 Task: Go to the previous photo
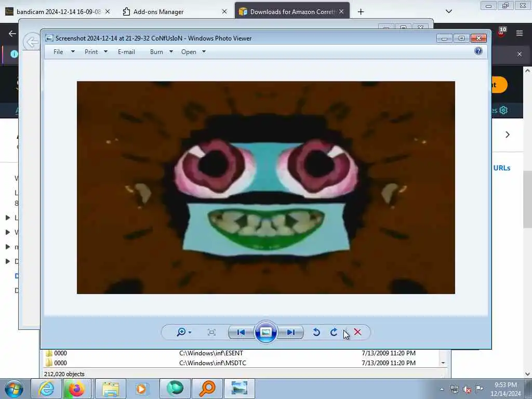pyautogui.click(x=241, y=332)
